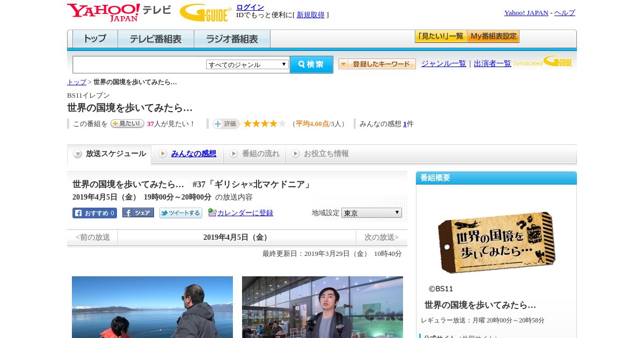Follow the ログイン link
Viewport: 644px width, 338px height.
click(250, 7)
